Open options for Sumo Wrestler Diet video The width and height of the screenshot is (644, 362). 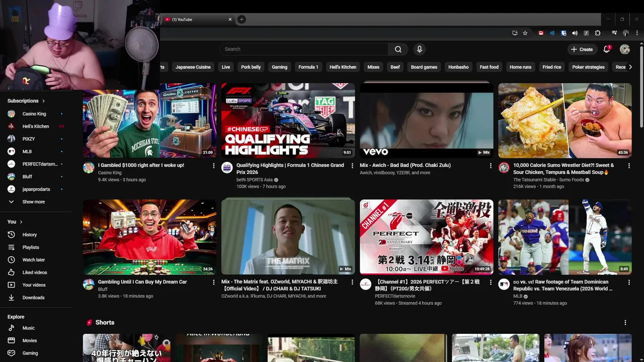click(629, 165)
